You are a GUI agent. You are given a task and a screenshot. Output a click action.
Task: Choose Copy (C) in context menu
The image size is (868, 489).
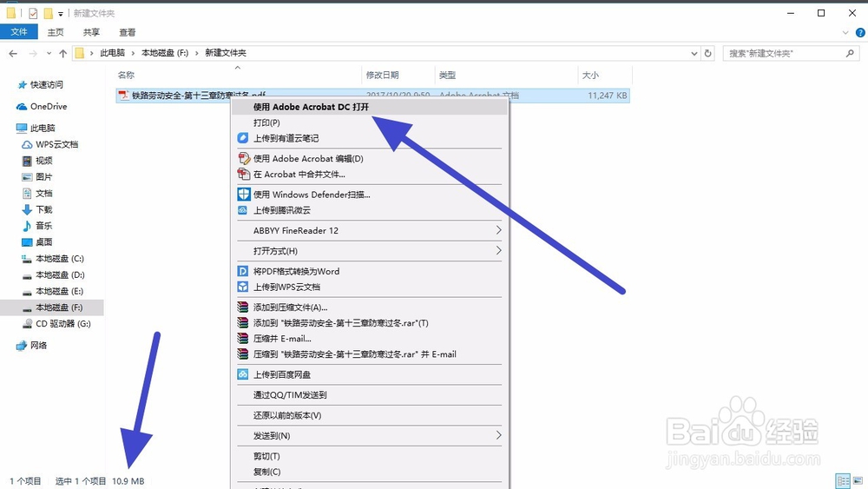tap(266, 472)
